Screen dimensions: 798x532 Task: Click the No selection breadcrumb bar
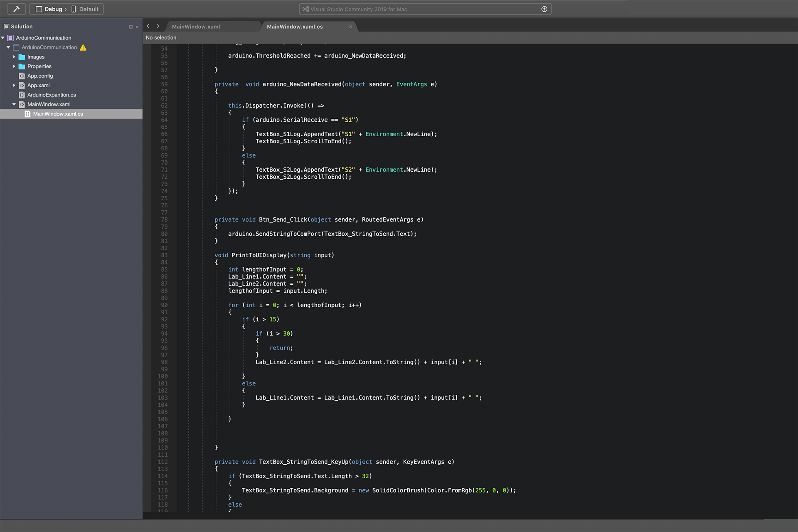click(161, 37)
